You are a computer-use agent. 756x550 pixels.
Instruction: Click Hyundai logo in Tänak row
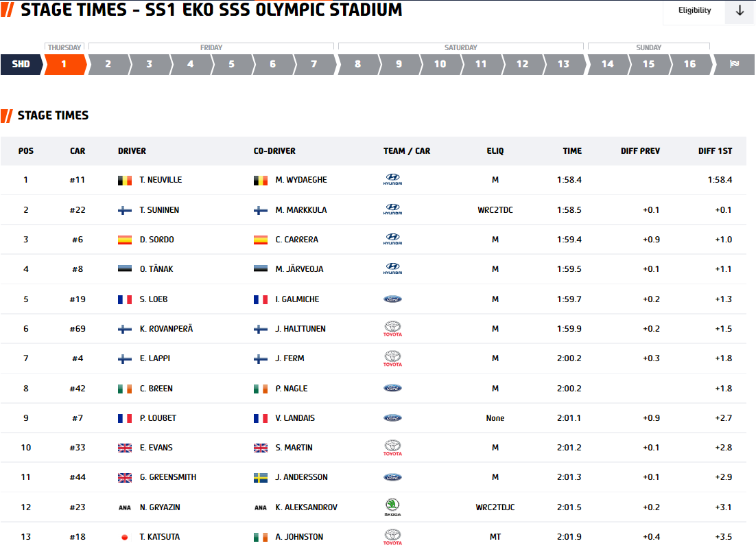tap(392, 268)
